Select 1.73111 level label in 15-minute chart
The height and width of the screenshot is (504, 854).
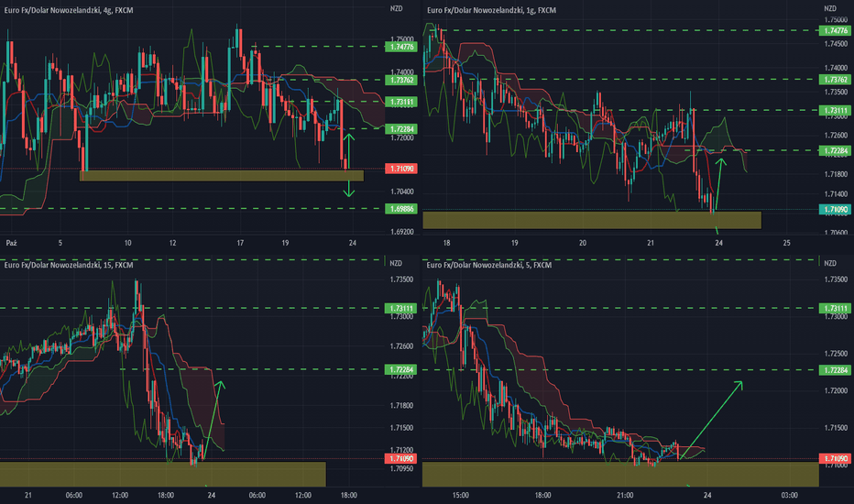pos(401,309)
